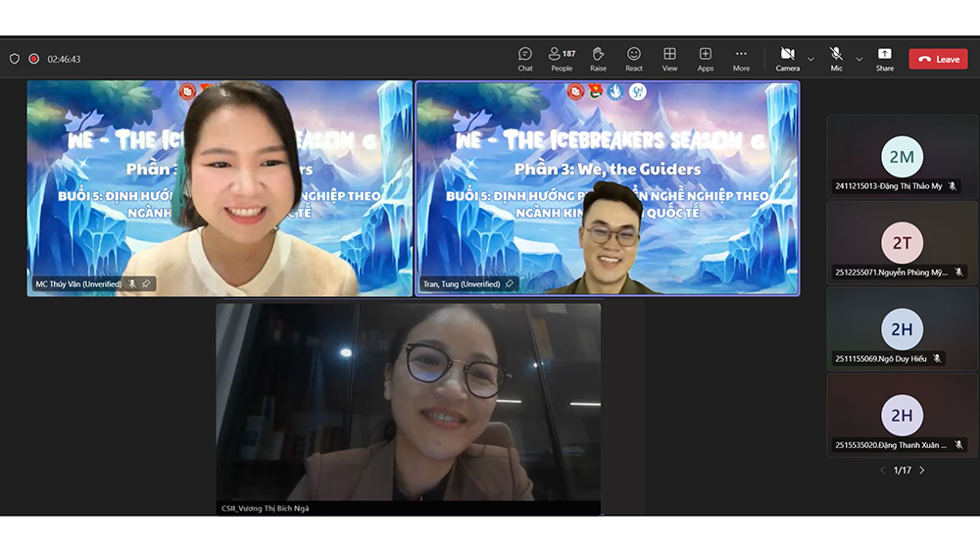980x552 pixels.
Task: Raise your hand in the meeting
Action: click(598, 59)
